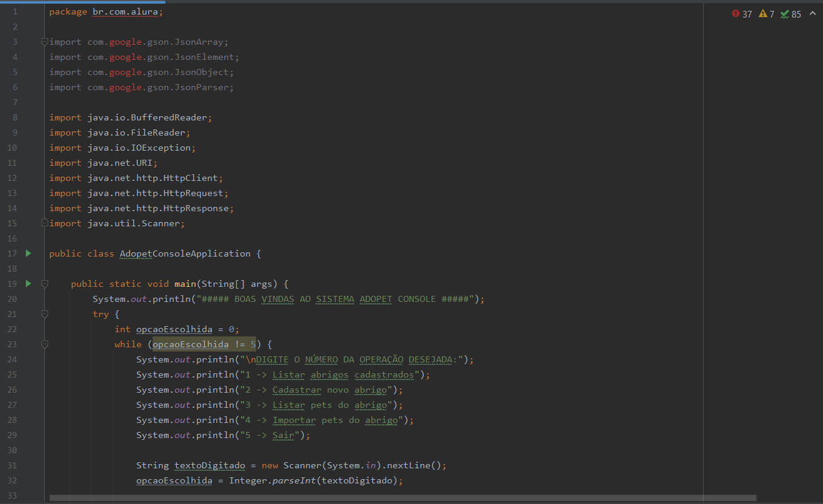Click Integer.parseInt call on line 32
The height and width of the screenshot is (504, 823).
[x=273, y=480]
